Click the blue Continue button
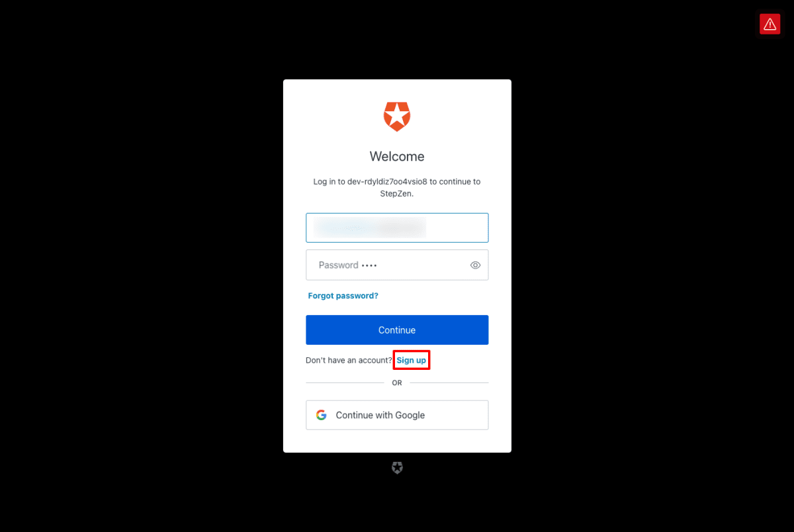 (397, 330)
